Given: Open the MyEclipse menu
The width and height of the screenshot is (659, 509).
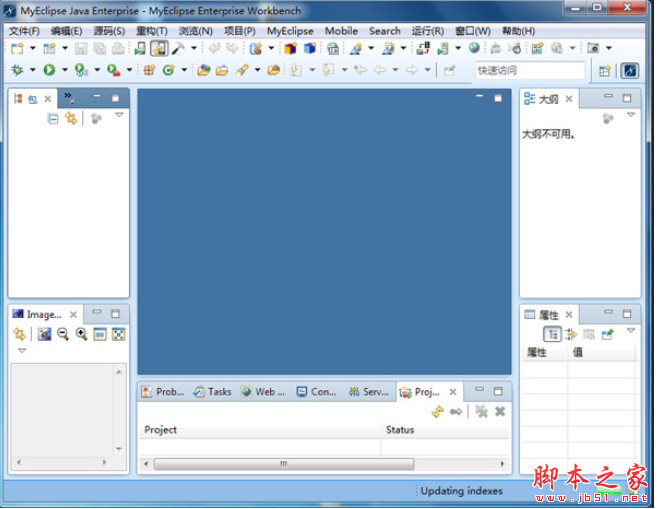Looking at the screenshot, I should click(290, 31).
